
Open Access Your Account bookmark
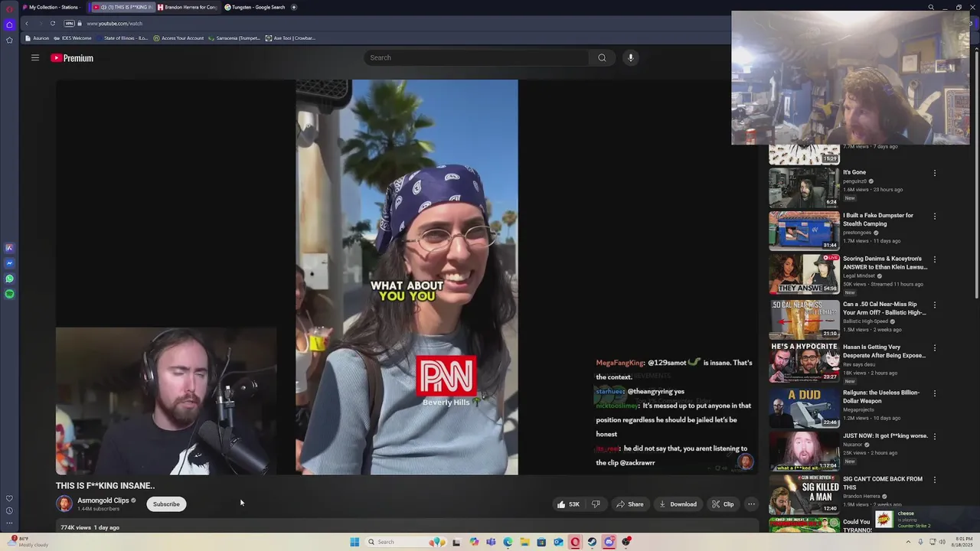tap(178, 37)
